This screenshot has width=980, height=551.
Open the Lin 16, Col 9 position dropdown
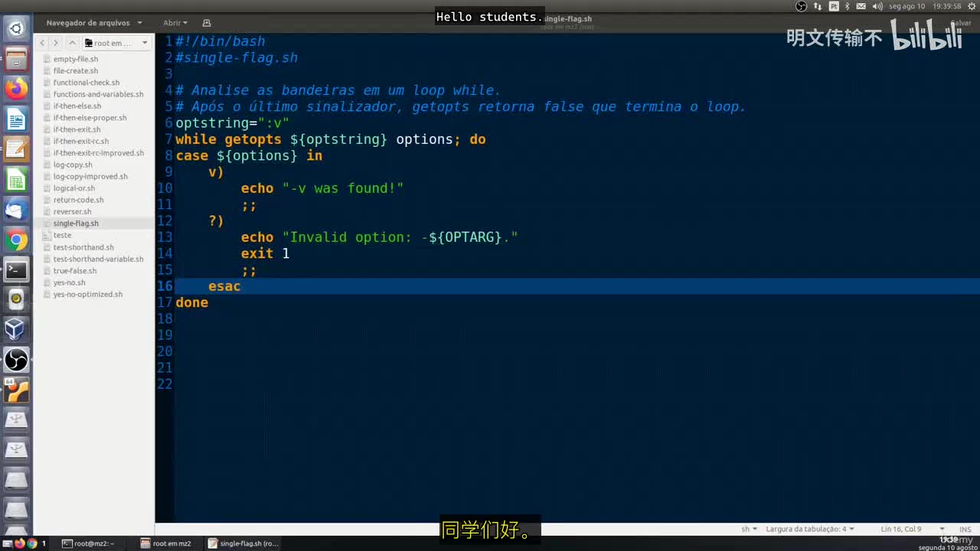click(913, 529)
